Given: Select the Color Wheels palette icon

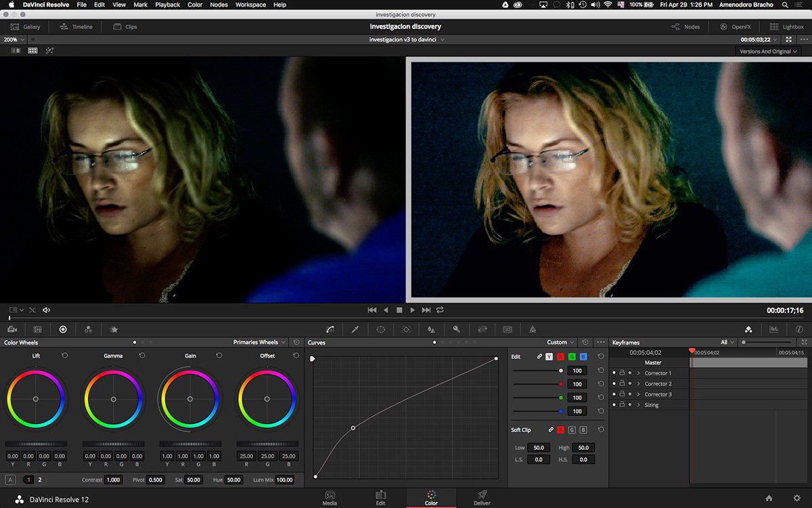Looking at the screenshot, I should [x=63, y=329].
